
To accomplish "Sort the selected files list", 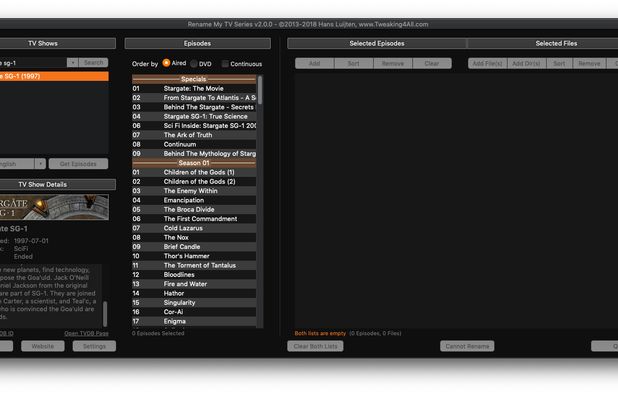I will (x=559, y=63).
